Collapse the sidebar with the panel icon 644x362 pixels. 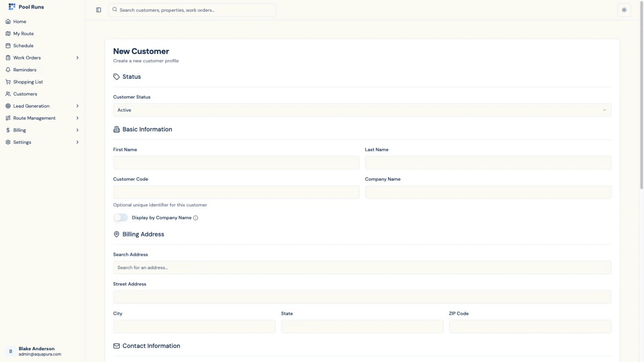(99, 10)
